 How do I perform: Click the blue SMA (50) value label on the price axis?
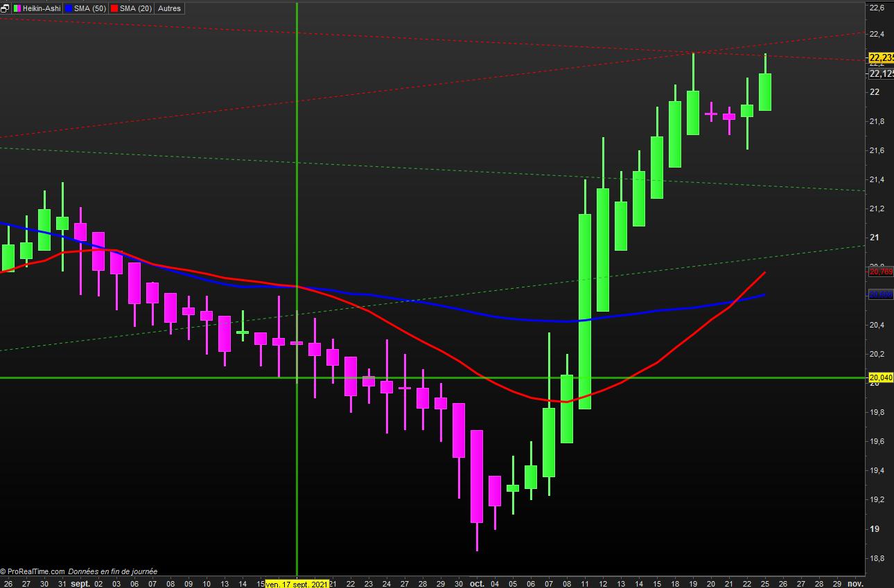point(880,295)
